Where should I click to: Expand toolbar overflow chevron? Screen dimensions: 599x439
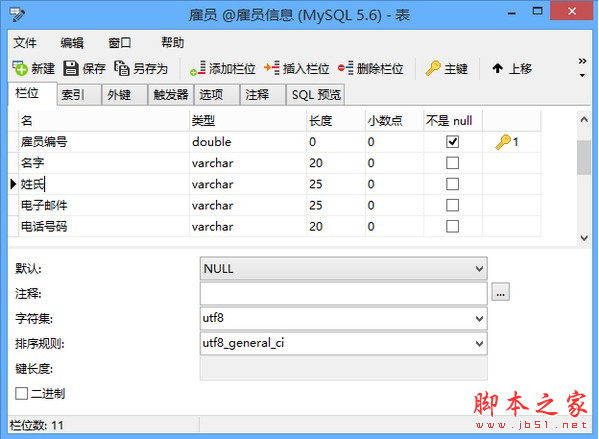tap(582, 61)
